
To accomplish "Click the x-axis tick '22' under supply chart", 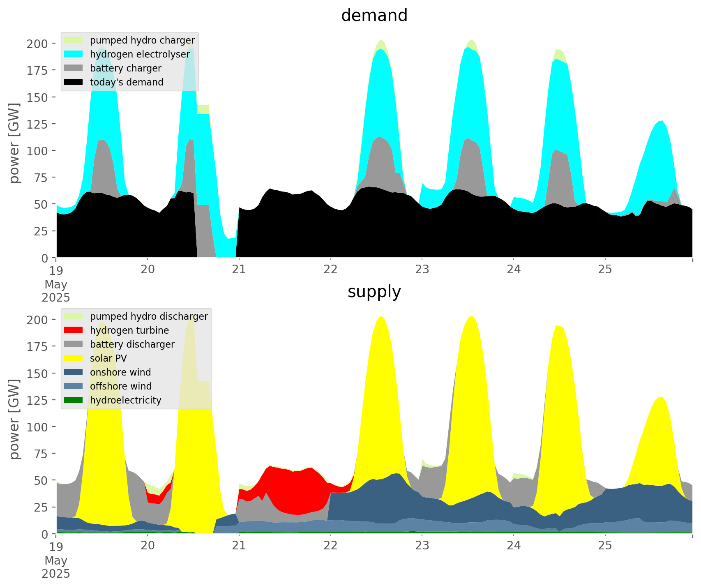I will [x=330, y=546].
